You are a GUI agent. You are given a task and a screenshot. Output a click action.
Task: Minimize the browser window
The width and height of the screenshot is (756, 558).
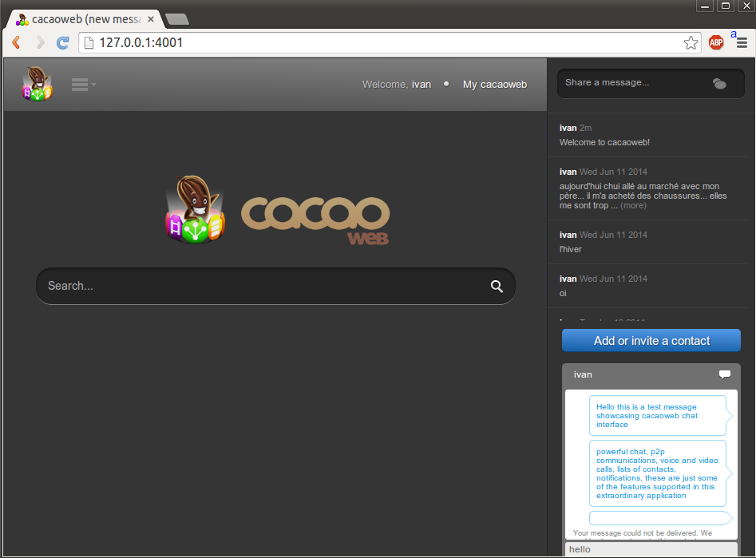[704, 6]
